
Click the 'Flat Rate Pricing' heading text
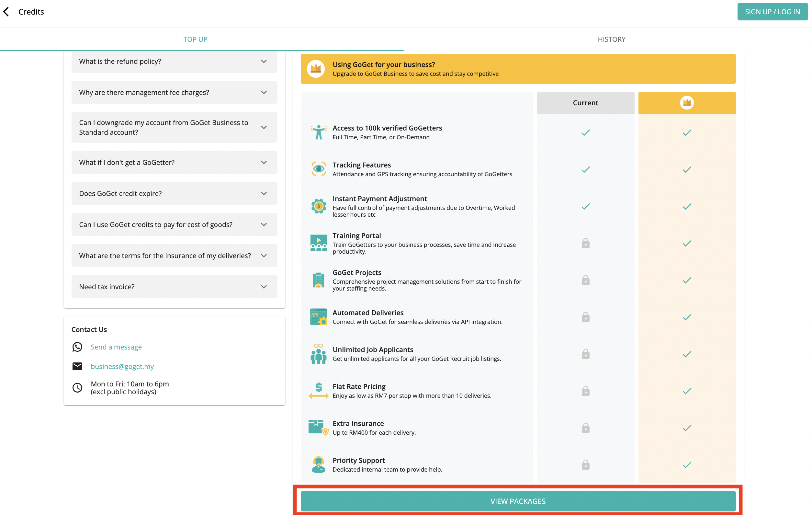(x=359, y=386)
